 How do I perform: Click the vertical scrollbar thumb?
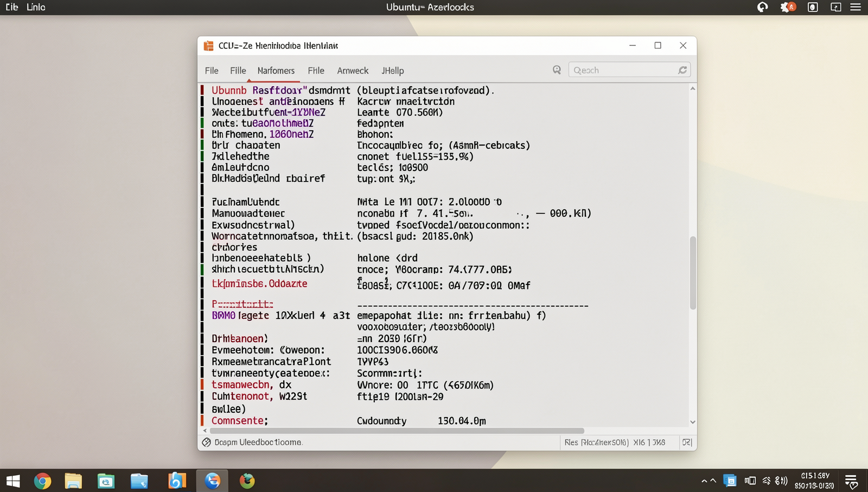point(693,273)
